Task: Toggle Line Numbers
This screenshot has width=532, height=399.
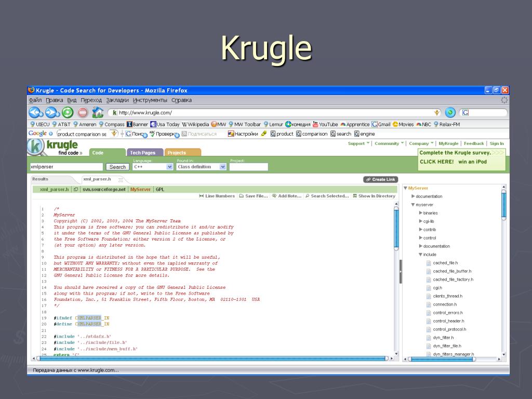Action: click(217, 196)
